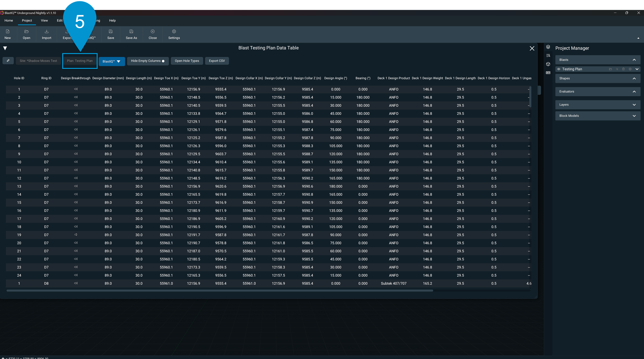Image resolution: width=644 pixels, height=359 pixels.
Task: Open the Help menu tab
Action: click(x=112, y=21)
